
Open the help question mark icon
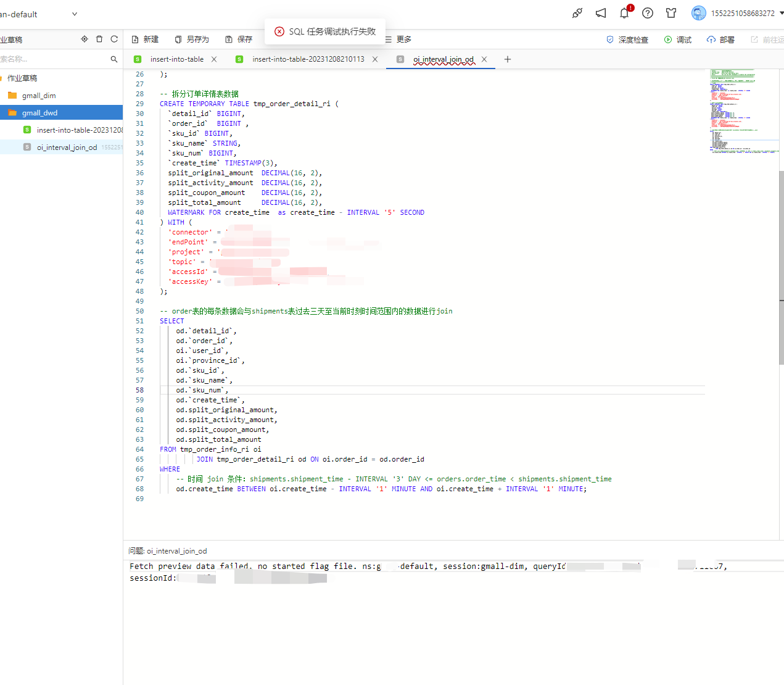pos(648,13)
